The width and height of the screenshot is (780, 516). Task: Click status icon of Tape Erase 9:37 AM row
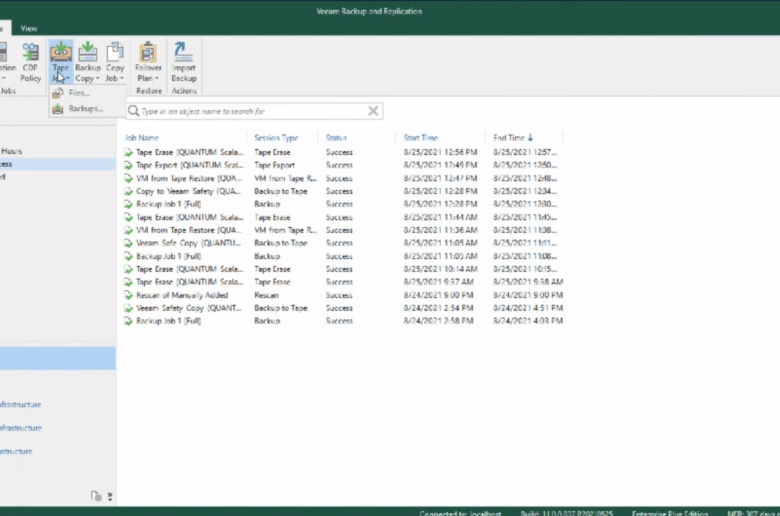(129, 282)
